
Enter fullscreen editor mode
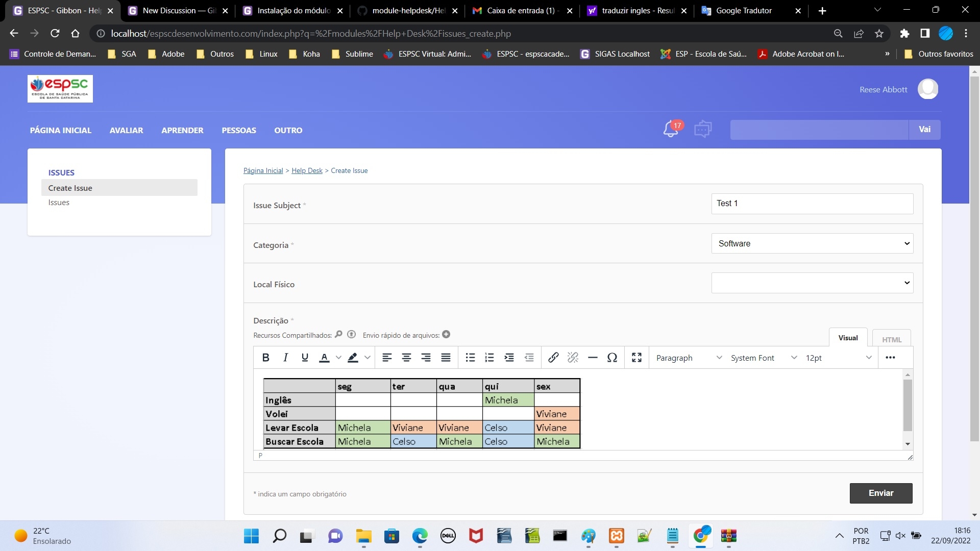pos(636,358)
